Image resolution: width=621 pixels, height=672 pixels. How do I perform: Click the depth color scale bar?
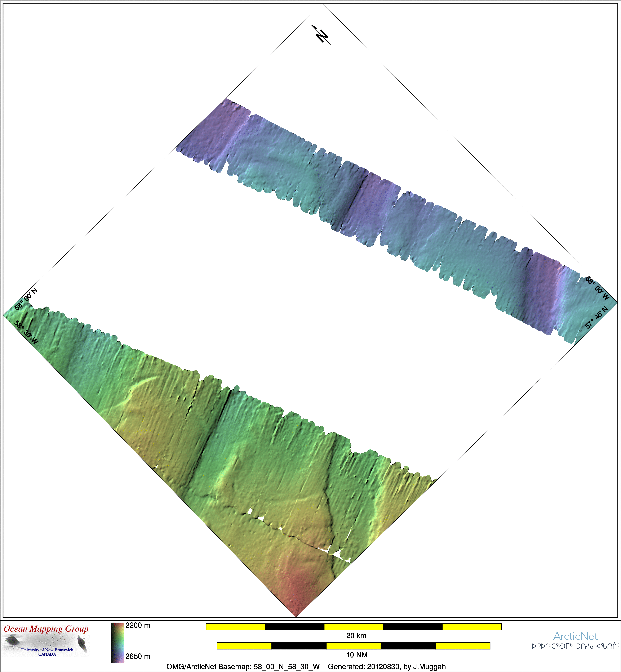point(117,642)
